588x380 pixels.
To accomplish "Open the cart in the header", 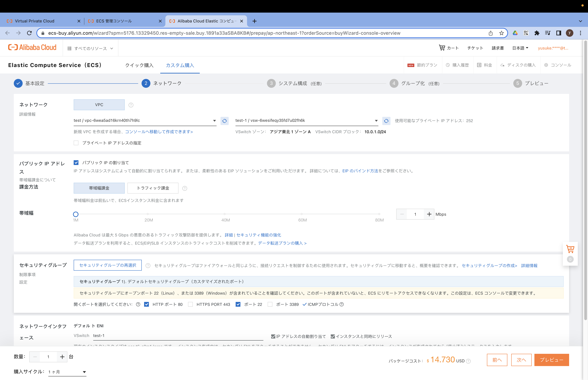I will [x=449, y=48].
